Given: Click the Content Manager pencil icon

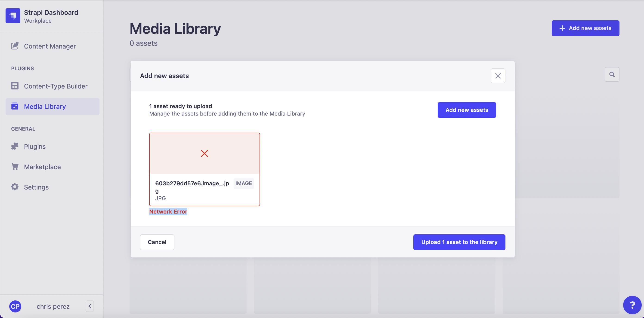Looking at the screenshot, I should coord(15,46).
